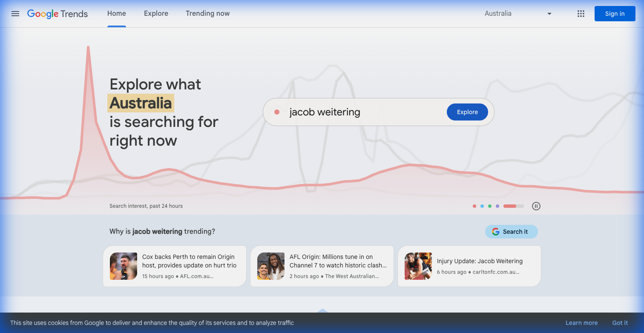The width and height of the screenshot is (644, 333).
Task: Select the blue carousel dot indicator
Action: click(x=482, y=206)
